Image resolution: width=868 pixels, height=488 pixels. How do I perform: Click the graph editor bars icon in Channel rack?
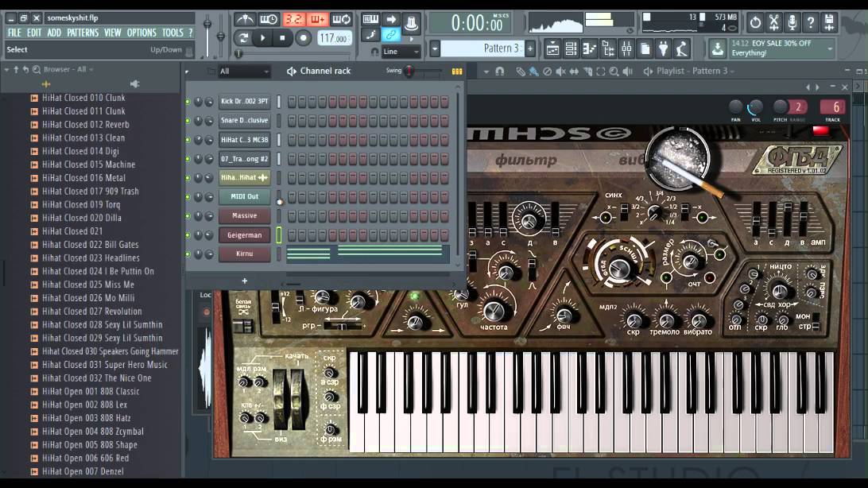(457, 72)
